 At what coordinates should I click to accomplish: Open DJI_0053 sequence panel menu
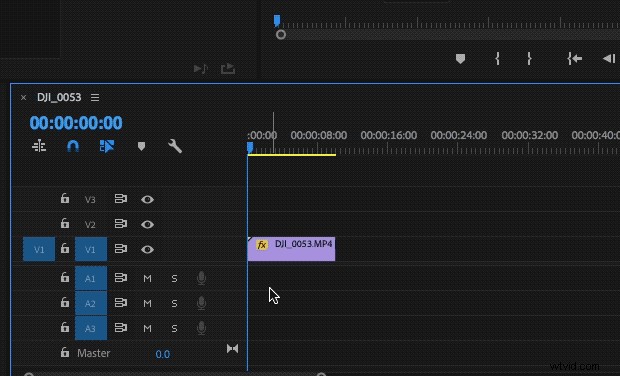(x=95, y=97)
